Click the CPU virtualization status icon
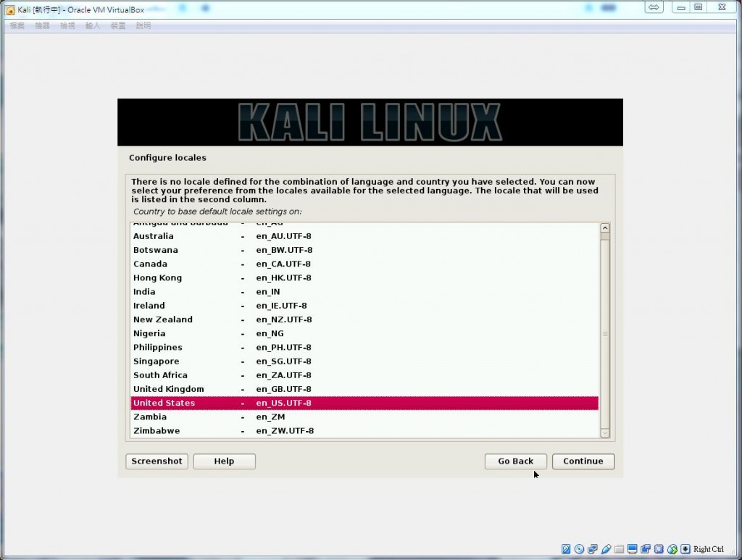742x560 pixels. point(659,548)
